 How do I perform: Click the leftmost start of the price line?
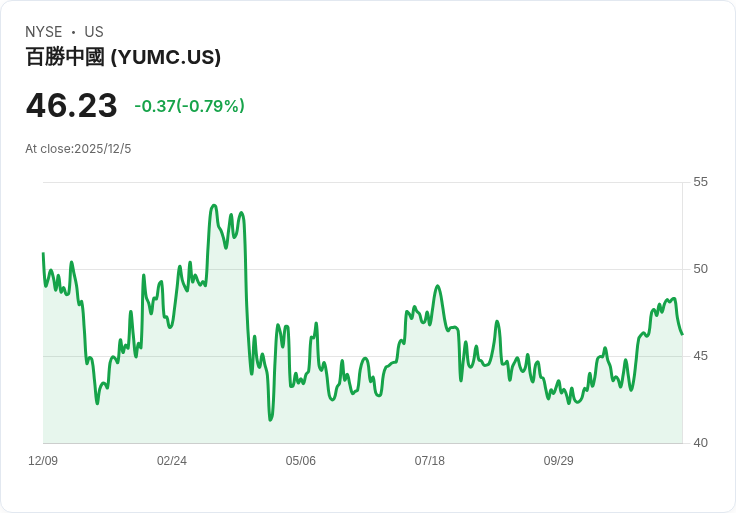pyautogui.click(x=43, y=254)
